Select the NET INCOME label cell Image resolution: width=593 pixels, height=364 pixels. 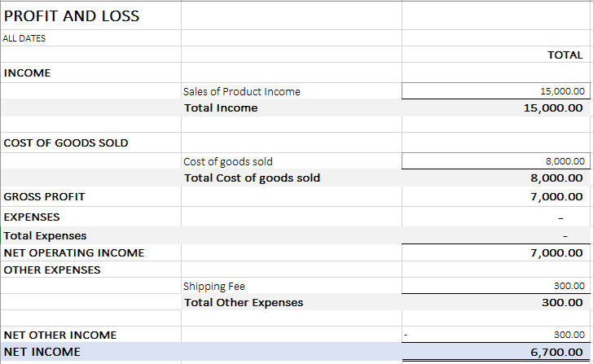coord(42,352)
